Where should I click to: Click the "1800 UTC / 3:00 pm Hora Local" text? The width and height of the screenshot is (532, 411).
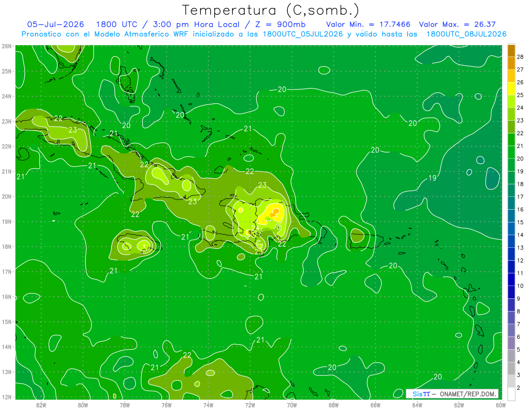click(168, 24)
